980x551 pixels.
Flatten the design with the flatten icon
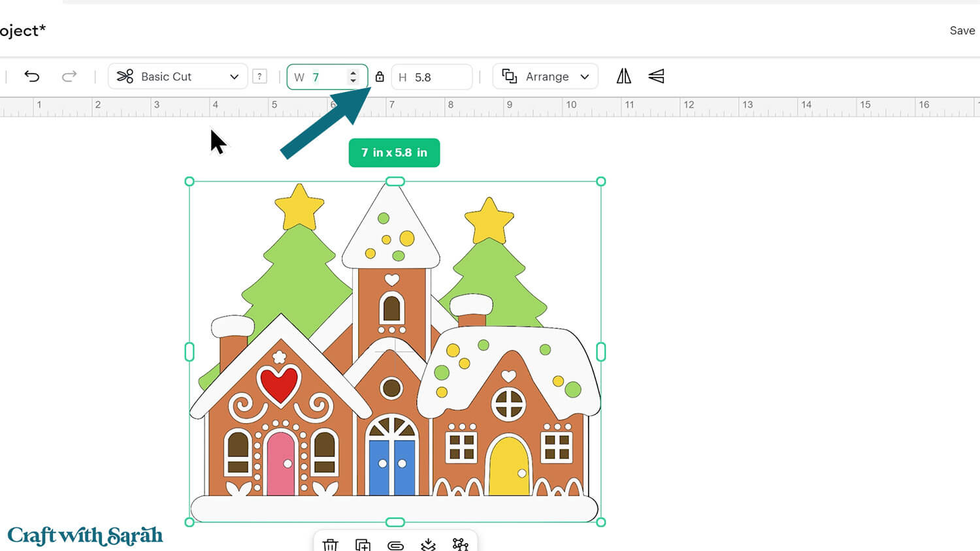click(x=428, y=544)
